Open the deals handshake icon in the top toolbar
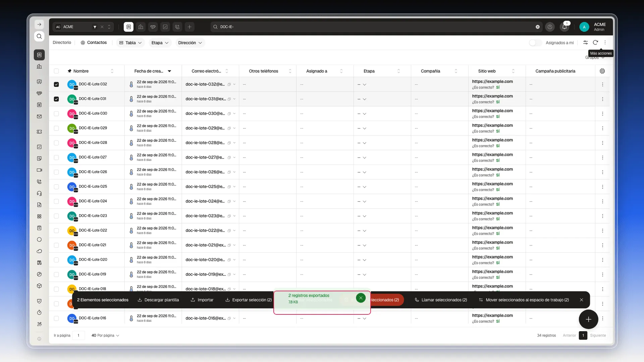 [x=153, y=27]
